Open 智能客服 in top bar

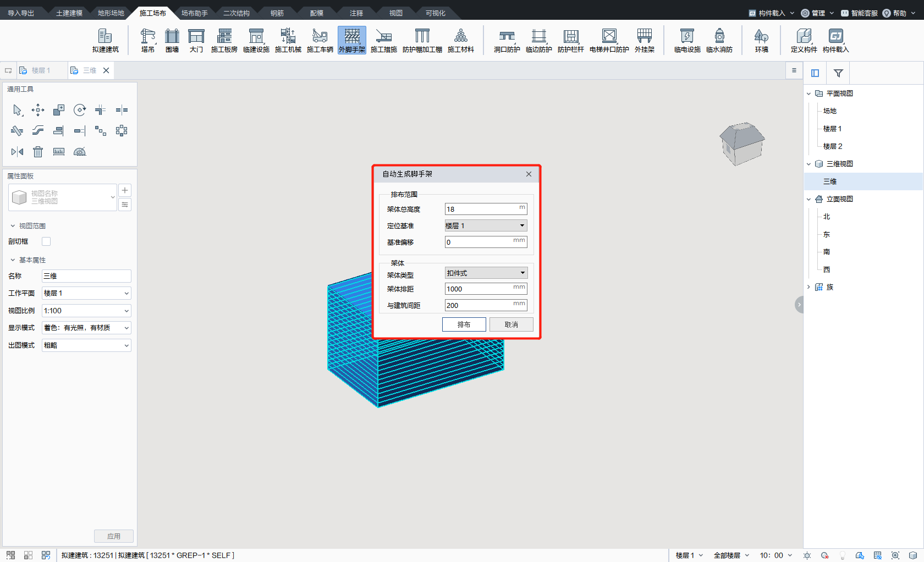tap(859, 13)
